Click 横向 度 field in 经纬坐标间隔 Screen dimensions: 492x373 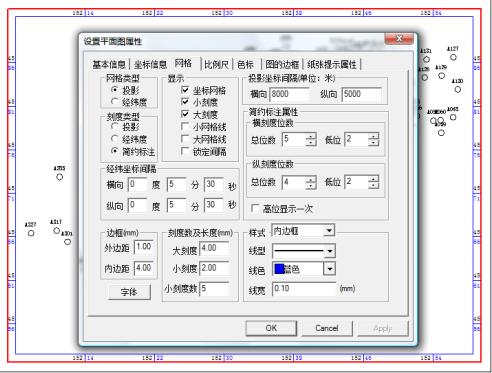pyautogui.click(x=137, y=184)
